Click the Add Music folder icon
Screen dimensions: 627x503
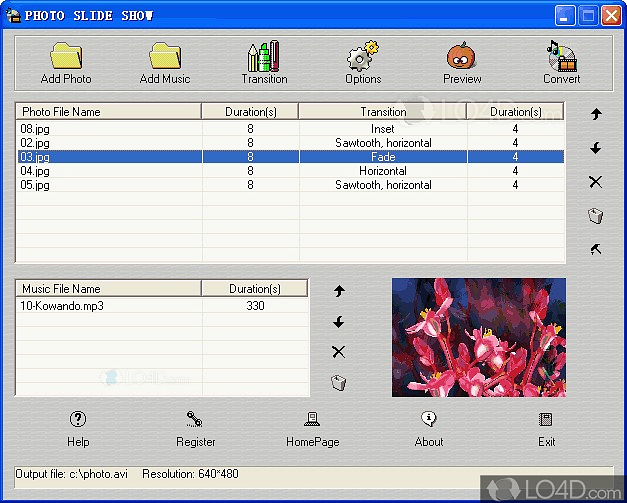[x=165, y=56]
